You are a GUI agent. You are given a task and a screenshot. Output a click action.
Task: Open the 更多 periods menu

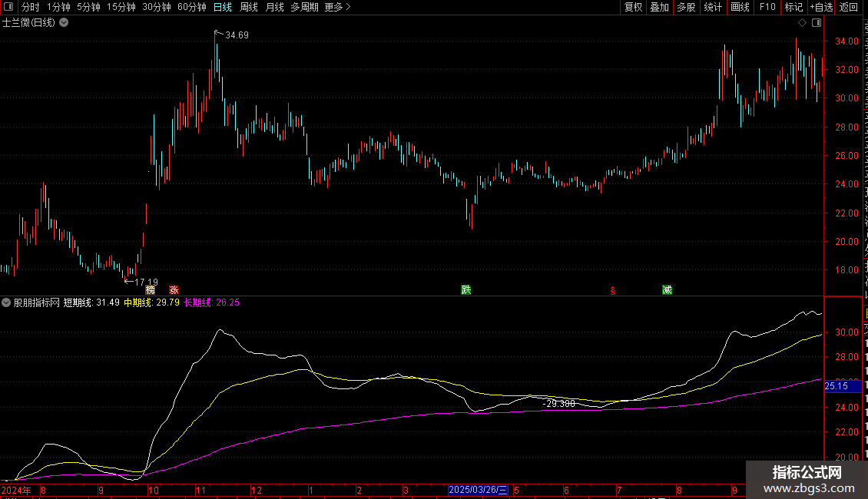tap(337, 7)
